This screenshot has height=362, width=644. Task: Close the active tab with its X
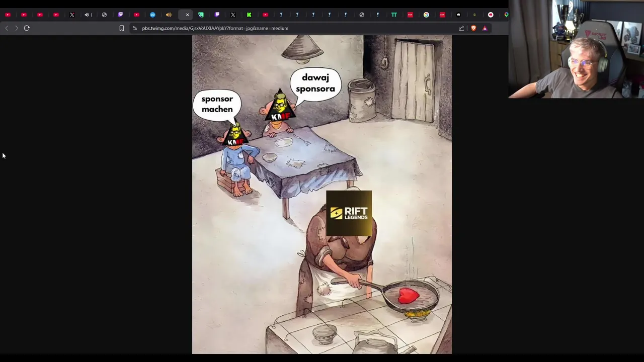(x=187, y=15)
